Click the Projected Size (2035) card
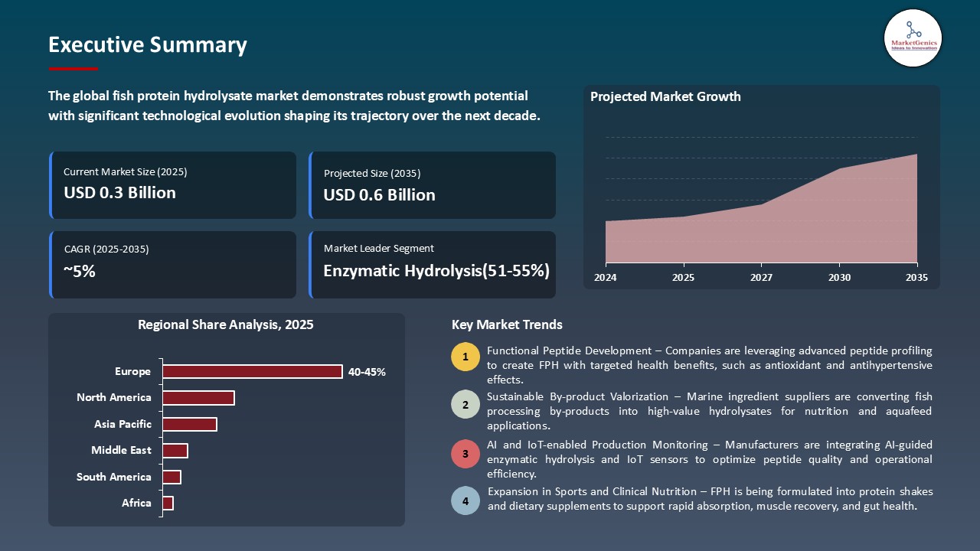Screen dimensions: 980x551 point(433,185)
